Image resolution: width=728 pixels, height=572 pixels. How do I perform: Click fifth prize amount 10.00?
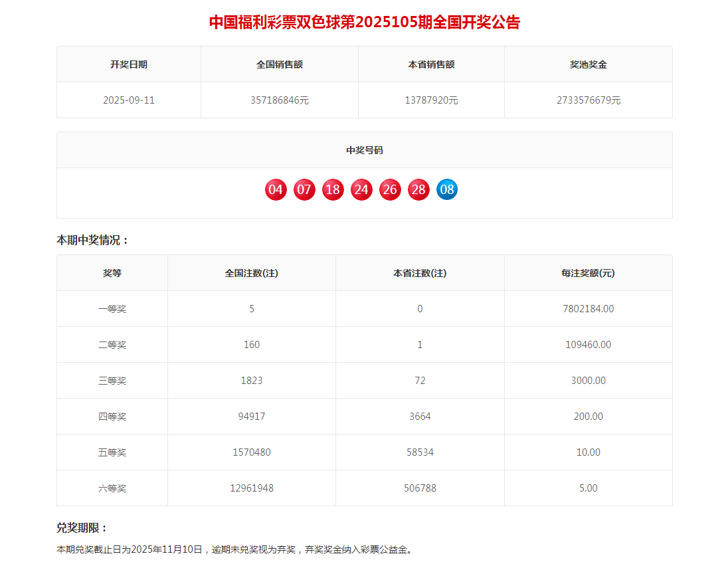click(589, 452)
